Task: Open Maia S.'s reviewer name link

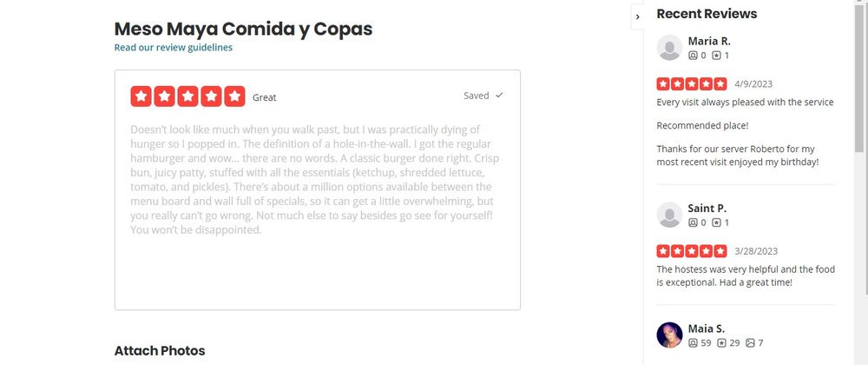Action: [707, 328]
